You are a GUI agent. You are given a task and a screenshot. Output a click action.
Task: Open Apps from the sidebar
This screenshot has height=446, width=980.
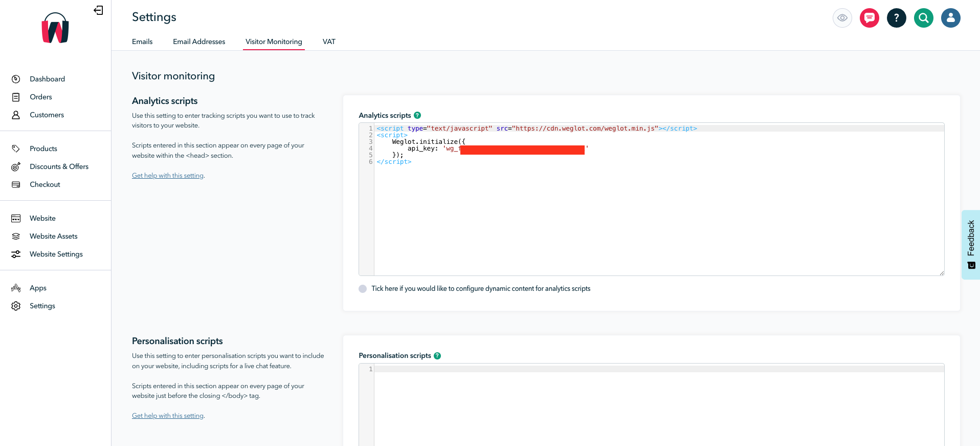(38, 288)
